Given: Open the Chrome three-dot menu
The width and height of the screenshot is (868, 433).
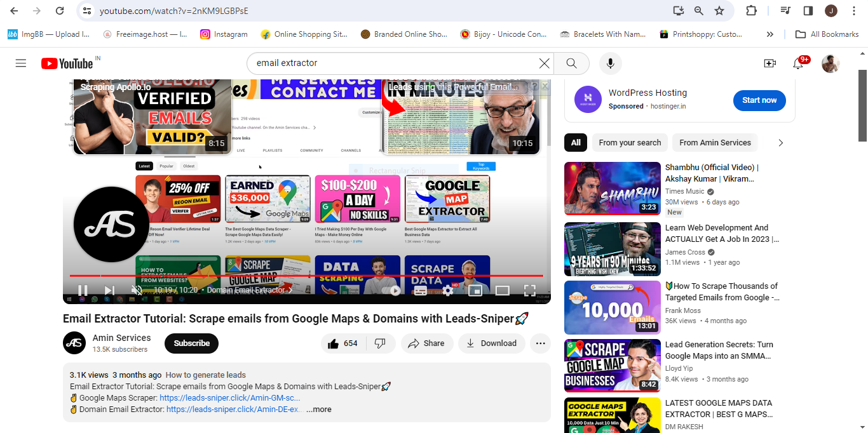Looking at the screenshot, I should pos(854,11).
